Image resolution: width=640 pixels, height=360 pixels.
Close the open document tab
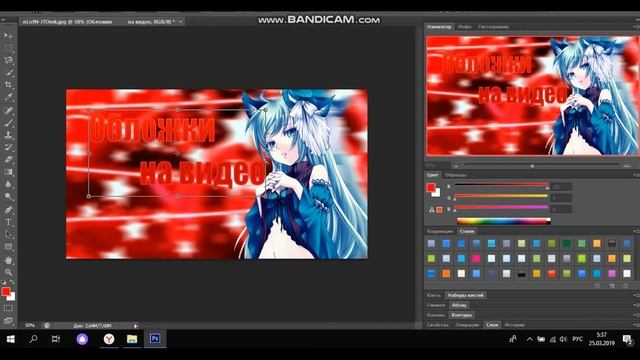pos(180,22)
